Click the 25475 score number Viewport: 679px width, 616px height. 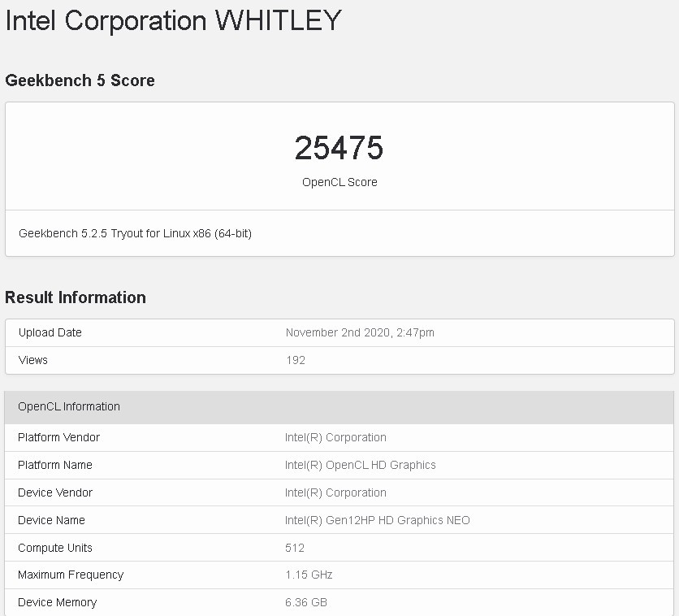coord(339,148)
